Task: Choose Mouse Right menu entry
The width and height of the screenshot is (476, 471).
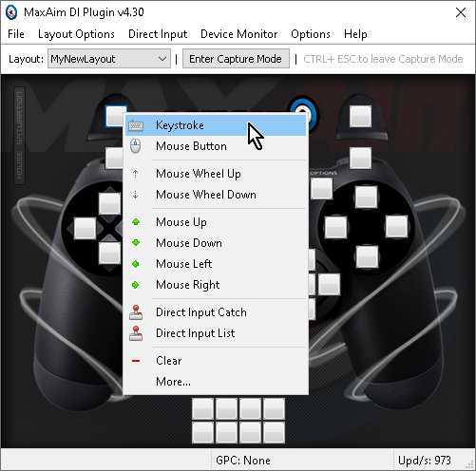Action: coord(216,285)
